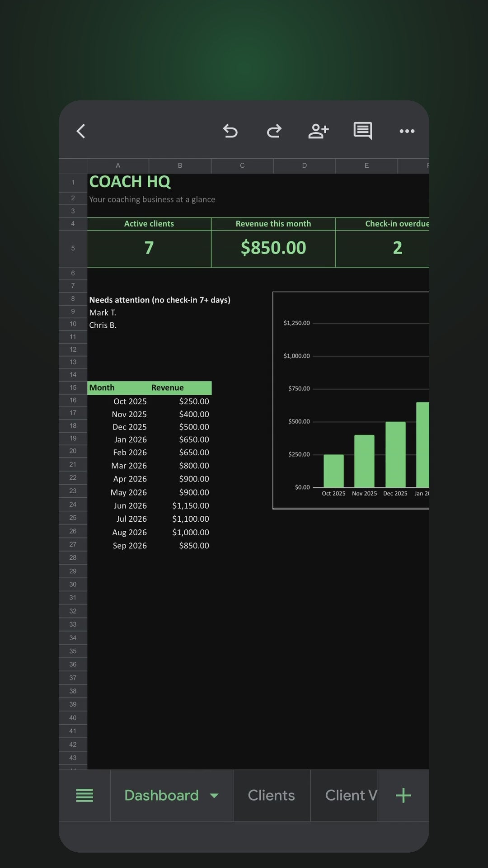Select the COACH HQ title cell

click(130, 182)
